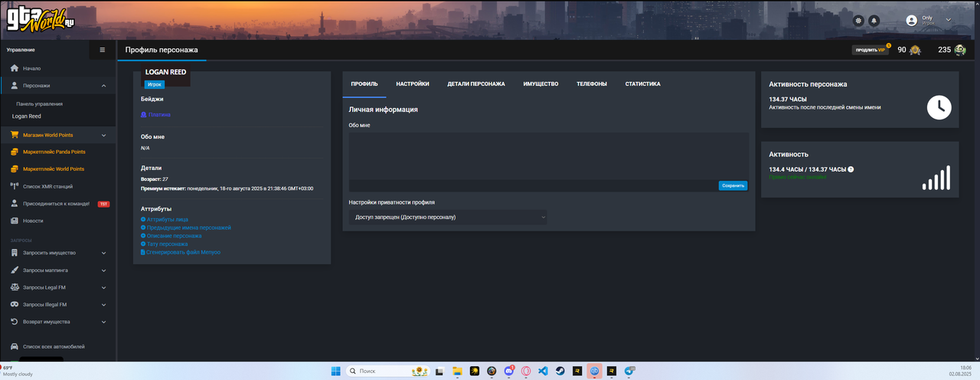This screenshot has width=980, height=380.
Task: Select Logan Reed in sidebar
Action: tap(27, 116)
